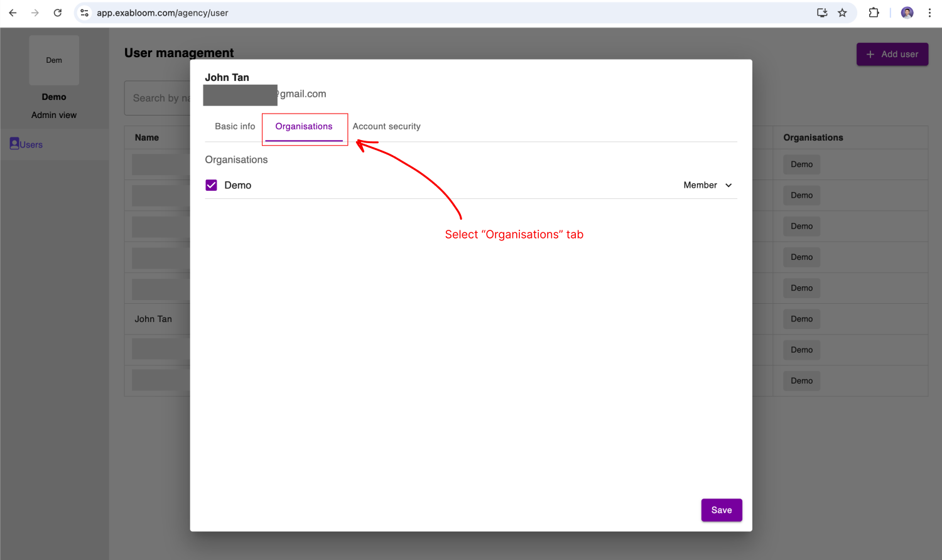The width and height of the screenshot is (942, 560).
Task: Enable the Demo checkbox under Organisations
Action: 211,185
